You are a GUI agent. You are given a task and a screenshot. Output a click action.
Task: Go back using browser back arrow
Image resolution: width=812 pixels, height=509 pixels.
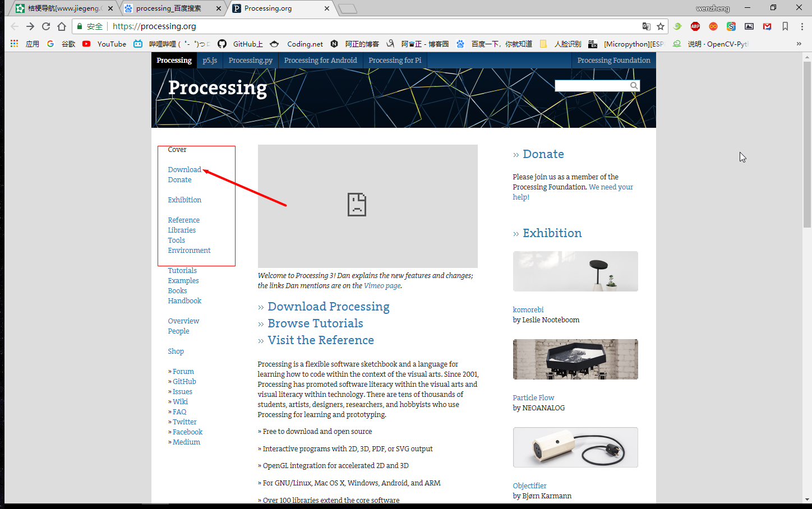point(15,26)
